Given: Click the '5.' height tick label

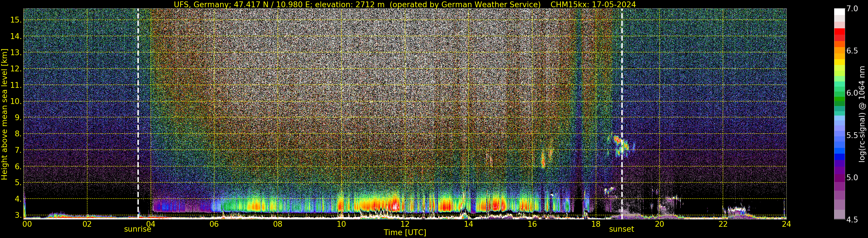Looking at the screenshot, I should click(x=18, y=183).
